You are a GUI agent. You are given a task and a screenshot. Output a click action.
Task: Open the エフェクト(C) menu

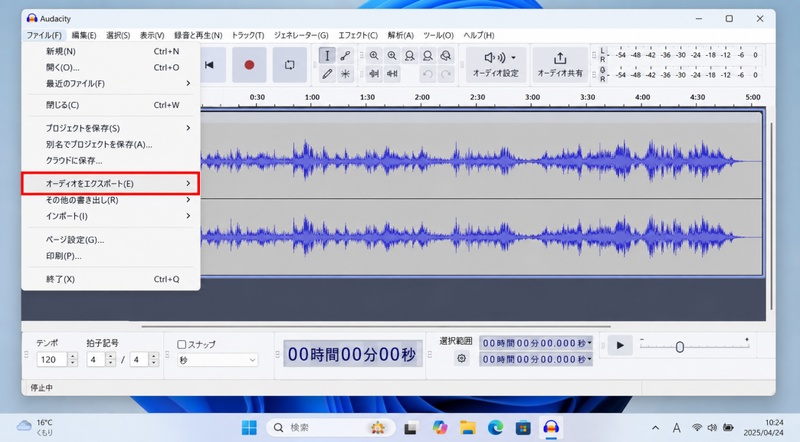pos(358,35)
